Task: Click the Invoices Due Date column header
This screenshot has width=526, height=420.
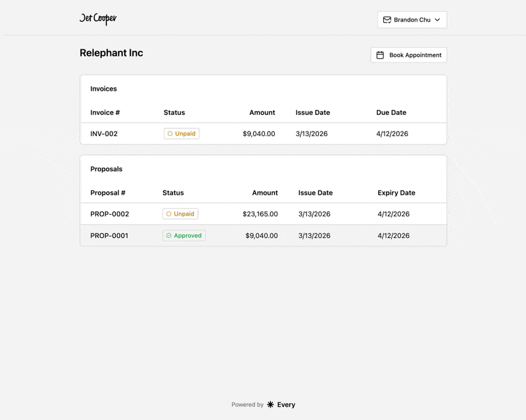Action: point(391,112)
